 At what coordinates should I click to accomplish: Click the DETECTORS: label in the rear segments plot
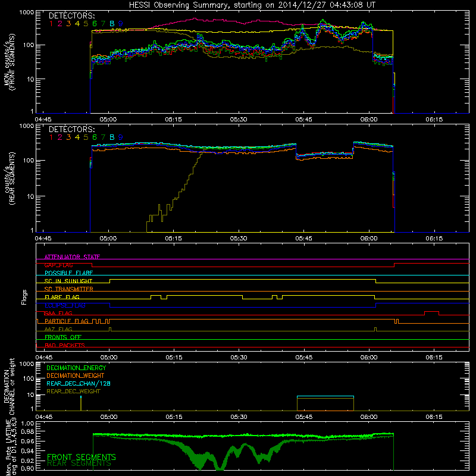coord(72,129)
